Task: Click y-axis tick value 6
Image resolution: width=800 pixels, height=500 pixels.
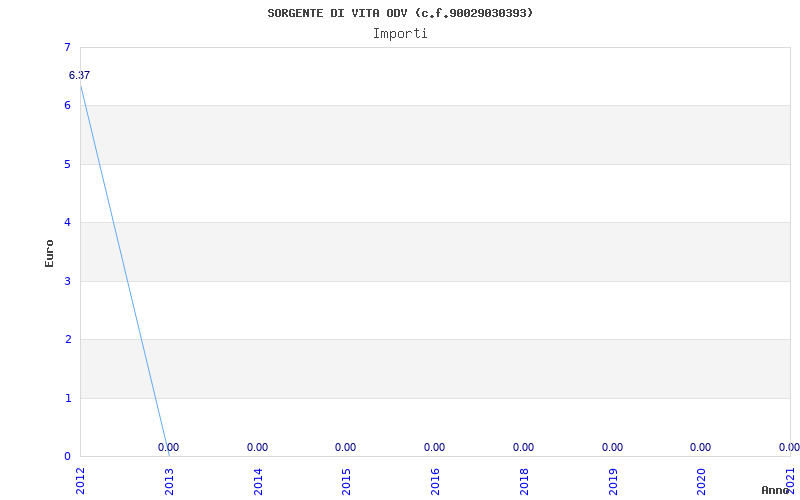Action: click(67, 105)
